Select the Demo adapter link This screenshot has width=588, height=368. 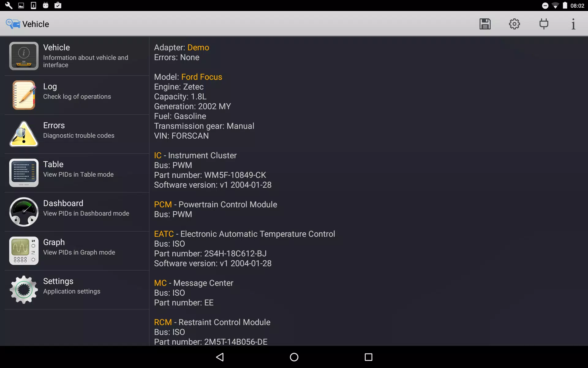coord(198,48)
